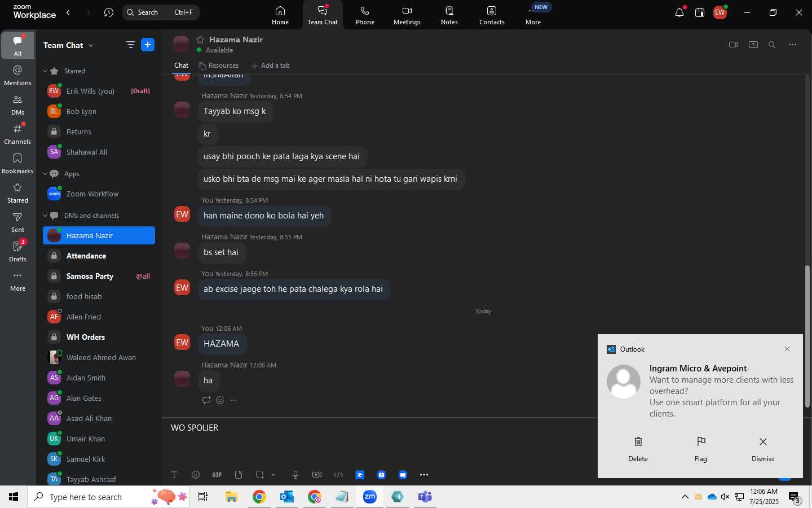The width and height of the screenshot is (812, 508).
Task: Open the filter chats icon
Action: 131,45
